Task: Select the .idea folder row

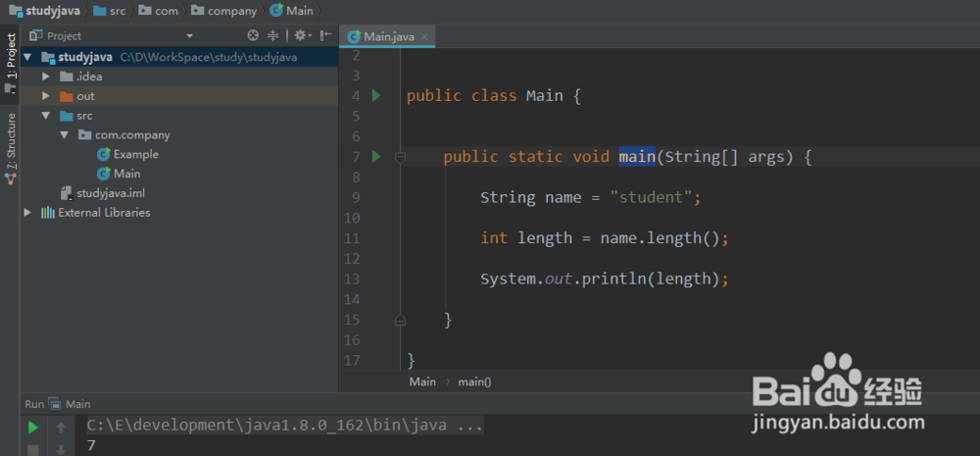Action: pyautogui.click(x=178, y=76)
